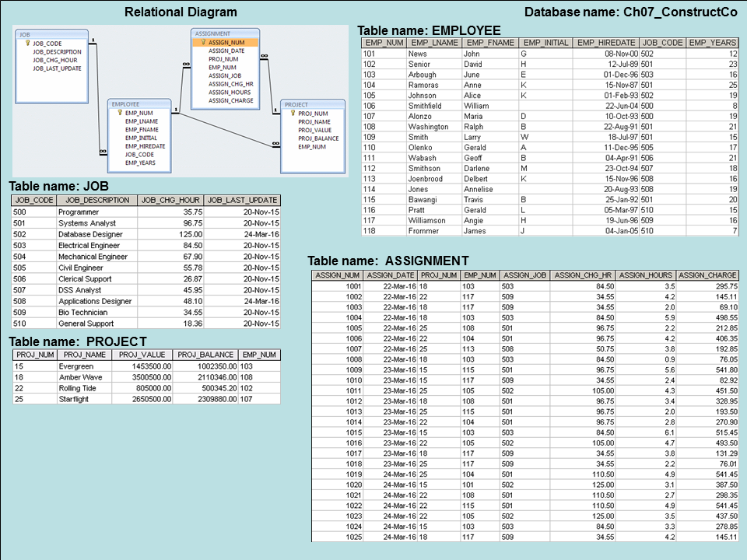The width and height of the screenshot is (747, 560).
Task: Select the JOB table title bar in diagram
Action: tap(48, 34)
